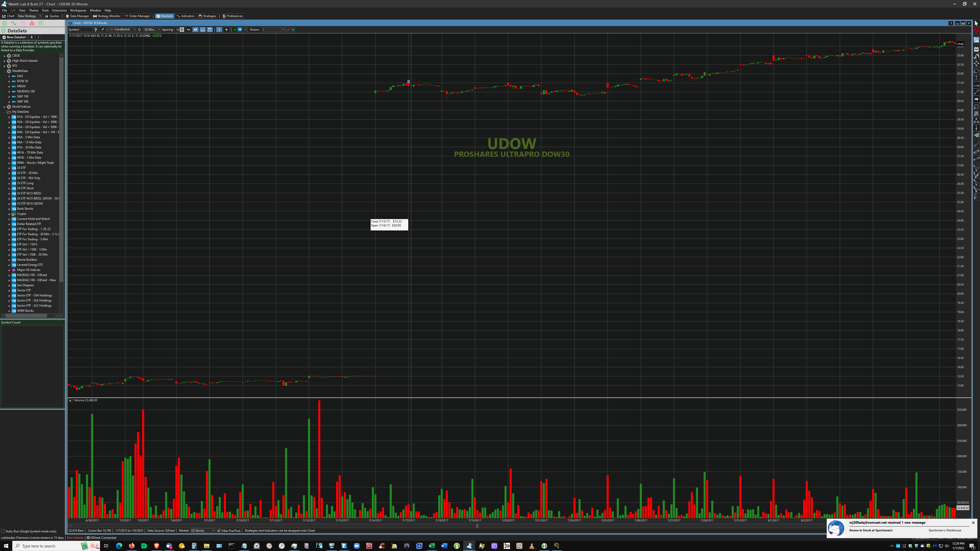The height and width of the screenshot is (551, 980).
Task: Toggle the event icons button beside log
Action: 195,30
